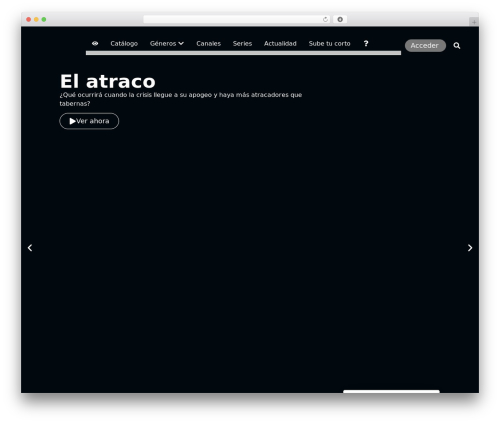Maximize window with the green button

(44, 19)
